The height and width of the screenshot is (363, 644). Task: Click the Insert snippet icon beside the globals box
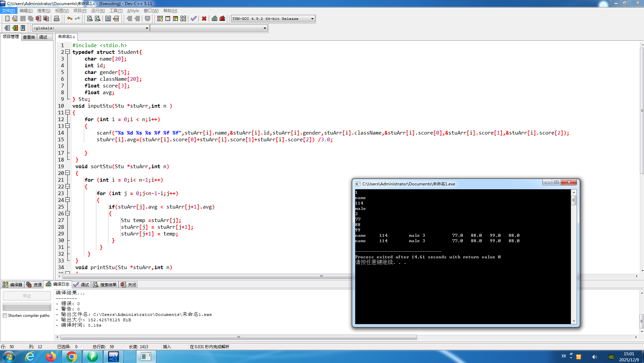point(7,28)
